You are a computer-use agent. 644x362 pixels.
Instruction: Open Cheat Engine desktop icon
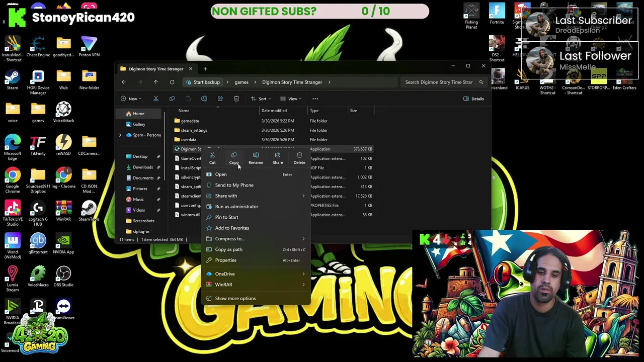click(x=38, y=47)
